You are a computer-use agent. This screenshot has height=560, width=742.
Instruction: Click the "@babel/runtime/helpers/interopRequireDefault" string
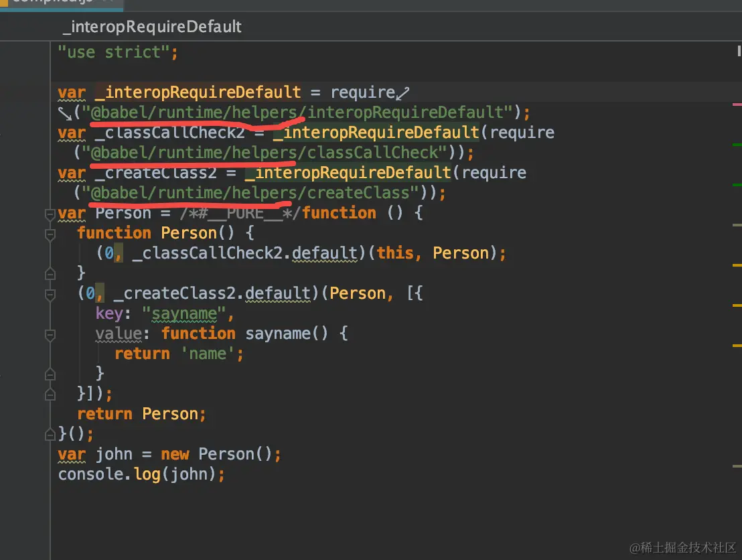coord(298,113)
